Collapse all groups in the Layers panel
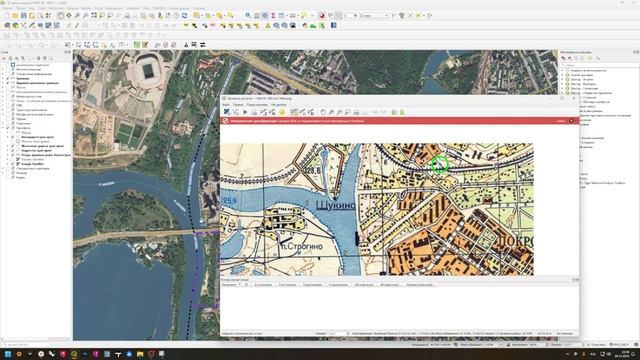Screen dimensions: 640x360 click(44, 58)
